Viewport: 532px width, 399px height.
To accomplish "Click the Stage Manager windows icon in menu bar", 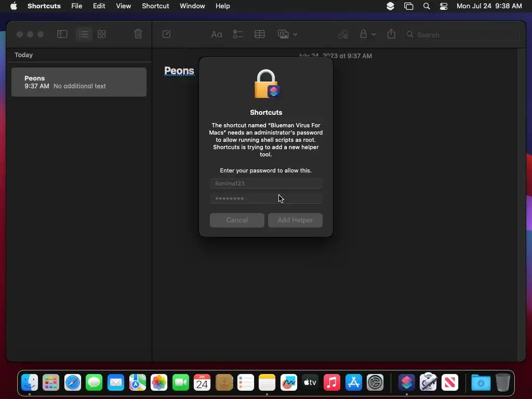I will pyautogui.click(x=408, y=6).
